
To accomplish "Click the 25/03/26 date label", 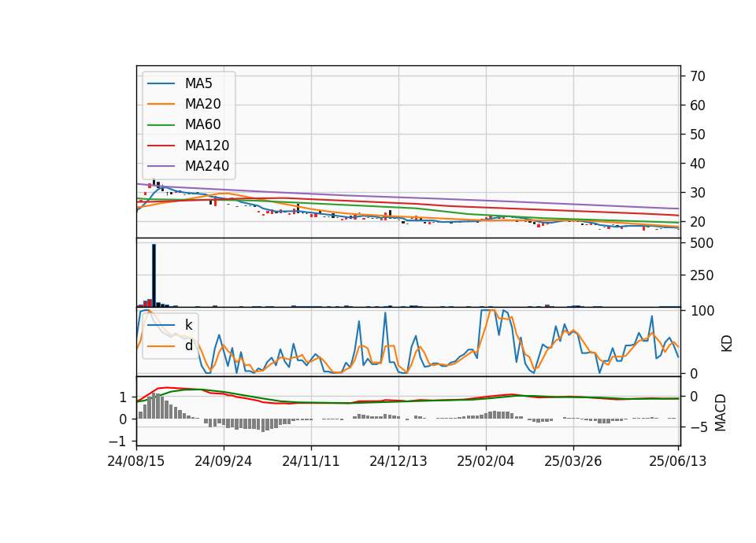I will pyautogui.click(x=573, y=461).
